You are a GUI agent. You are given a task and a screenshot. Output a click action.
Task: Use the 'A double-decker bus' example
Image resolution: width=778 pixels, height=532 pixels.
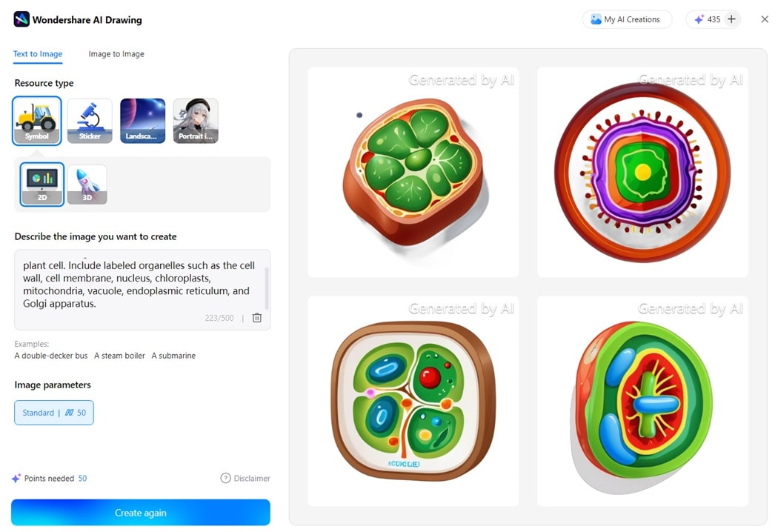(x=51, y=356)
